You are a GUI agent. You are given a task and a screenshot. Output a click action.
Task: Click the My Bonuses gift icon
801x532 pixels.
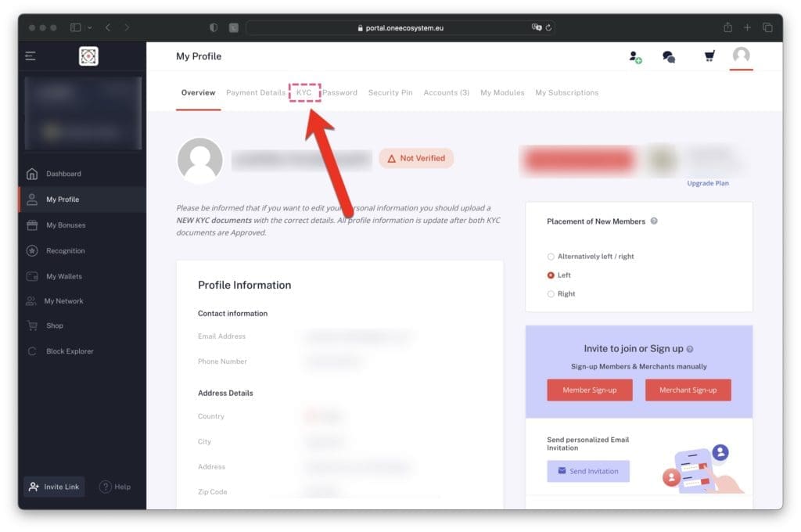(x=31, y=225)
